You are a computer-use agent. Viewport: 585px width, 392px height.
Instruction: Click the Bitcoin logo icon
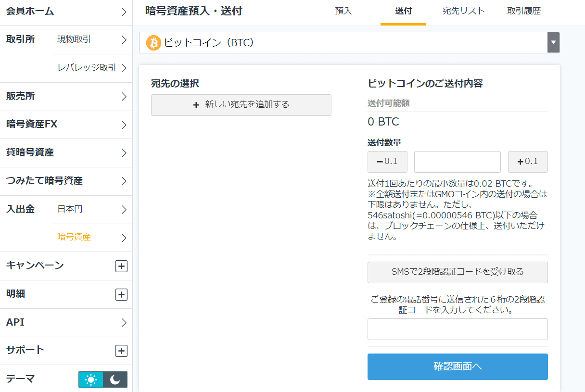point(153,43)
